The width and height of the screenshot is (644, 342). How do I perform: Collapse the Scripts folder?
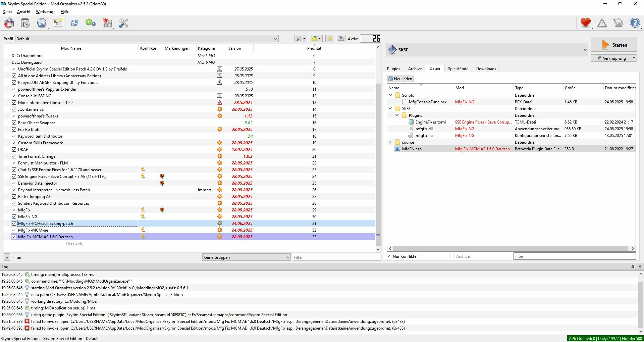(390, 95)
